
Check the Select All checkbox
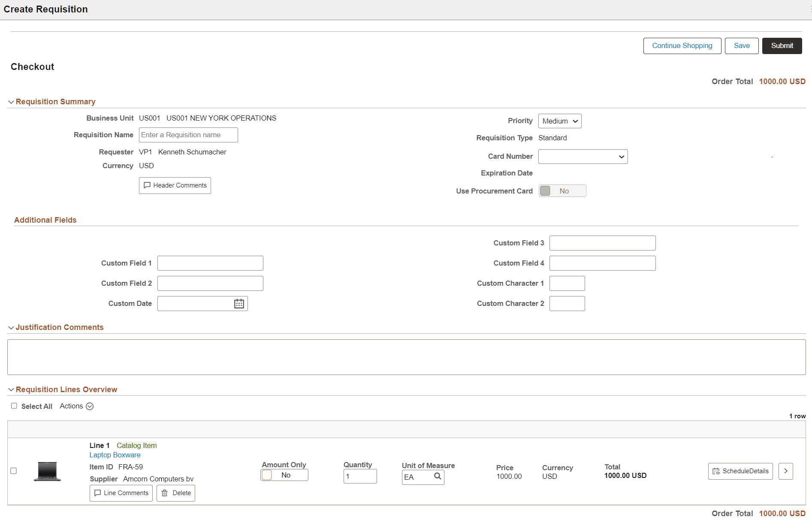(14, 406)
